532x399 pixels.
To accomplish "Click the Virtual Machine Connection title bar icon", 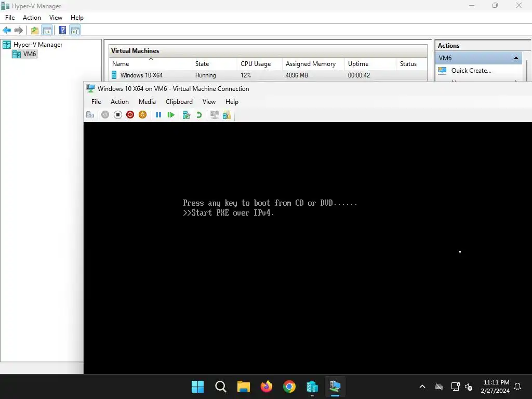I will pyautogui.click(x=90, y=88).
